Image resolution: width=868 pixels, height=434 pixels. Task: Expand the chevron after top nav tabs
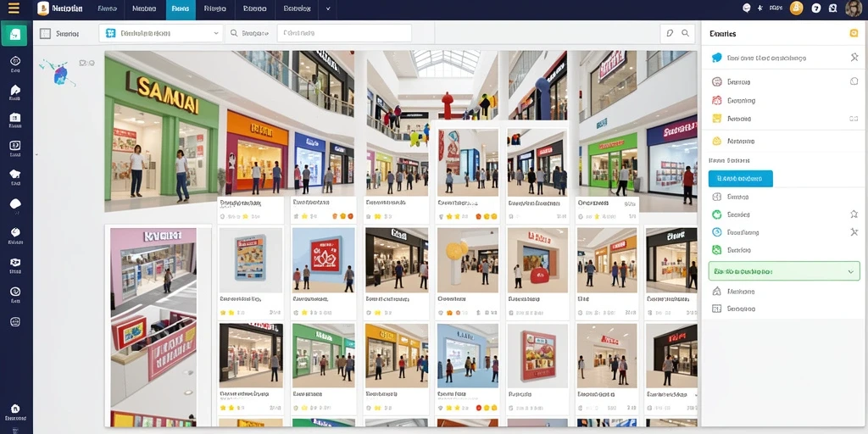point(328,8)
